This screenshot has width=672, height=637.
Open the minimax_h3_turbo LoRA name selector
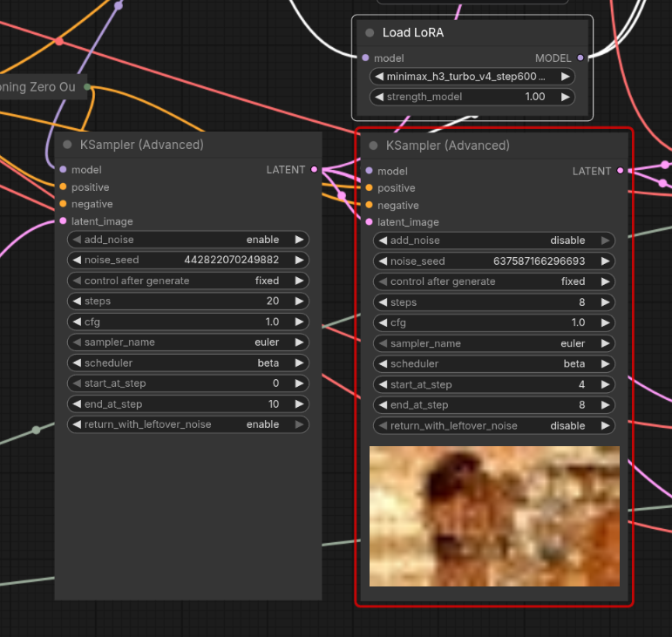pyautogui.click(x=472, y=77)
